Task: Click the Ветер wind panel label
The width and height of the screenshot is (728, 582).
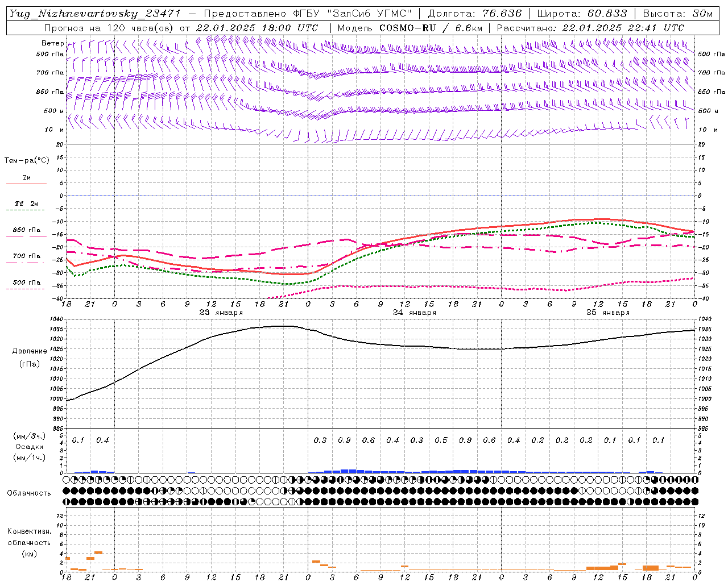Action: coord(53,43)
